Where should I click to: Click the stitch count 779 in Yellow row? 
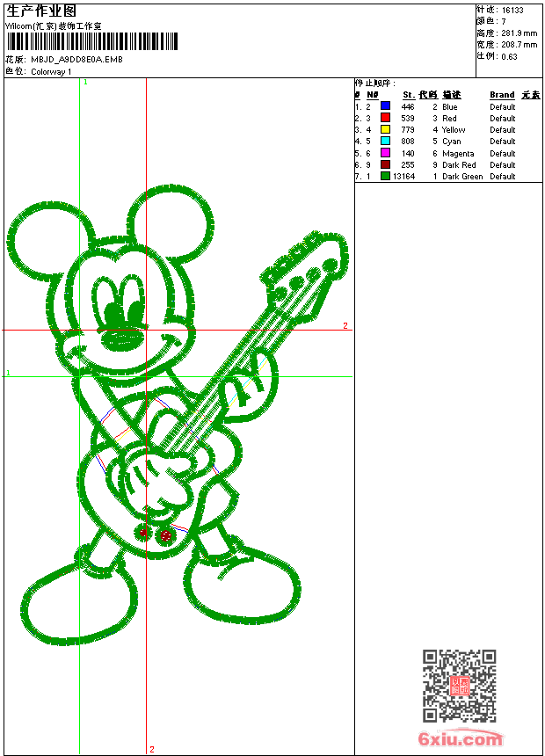[408, 130]
